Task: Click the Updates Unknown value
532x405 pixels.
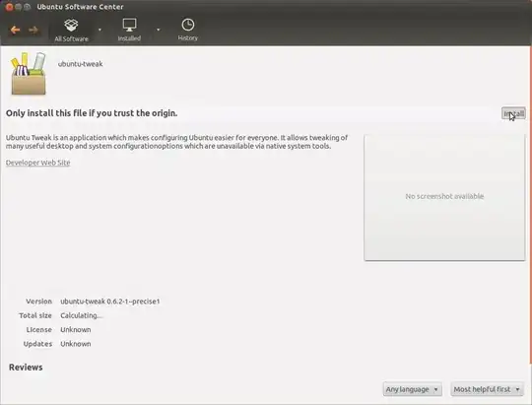Action: pos(75,344)
